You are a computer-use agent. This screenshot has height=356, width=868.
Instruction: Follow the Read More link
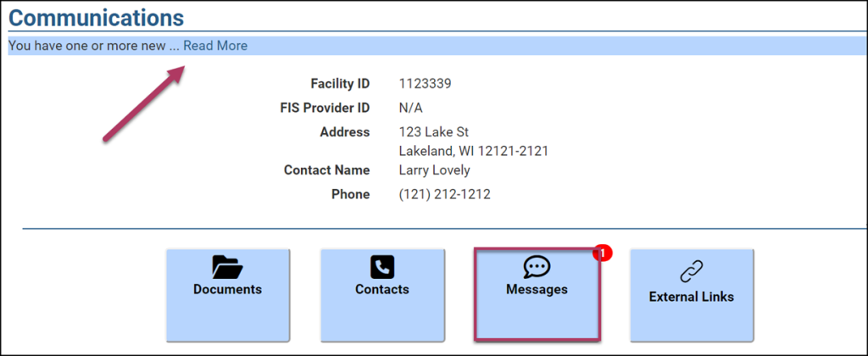[215, 46]
